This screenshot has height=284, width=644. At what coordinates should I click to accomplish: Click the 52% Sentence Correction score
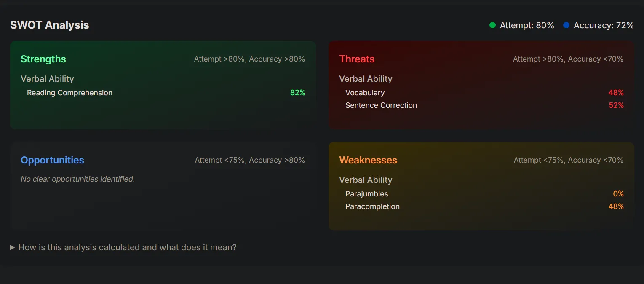[x=616, y=105]
